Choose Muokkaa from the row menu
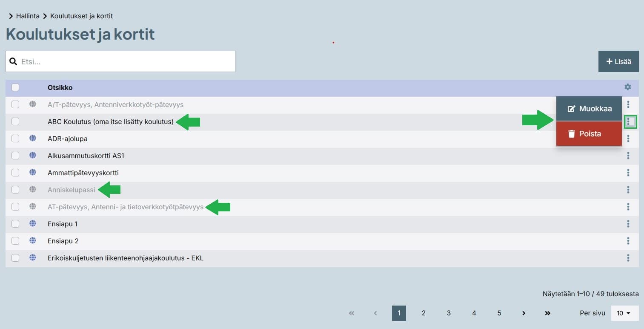Screen dimensions: 644x329 click(x=589, y=109)
